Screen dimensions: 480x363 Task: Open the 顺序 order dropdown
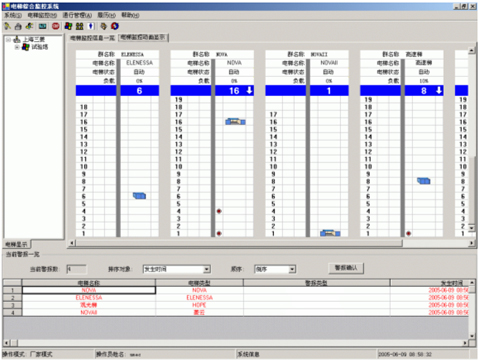click(292, 269)
